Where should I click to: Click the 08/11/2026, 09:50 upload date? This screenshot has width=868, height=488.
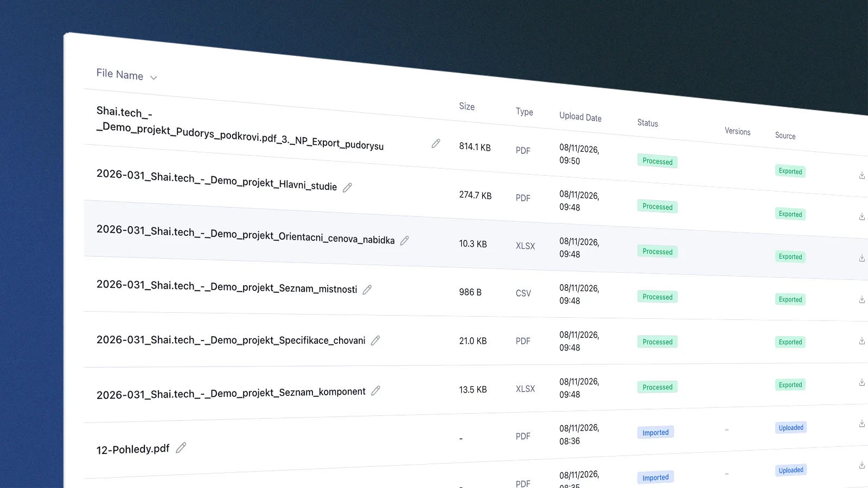coord(579,155)
